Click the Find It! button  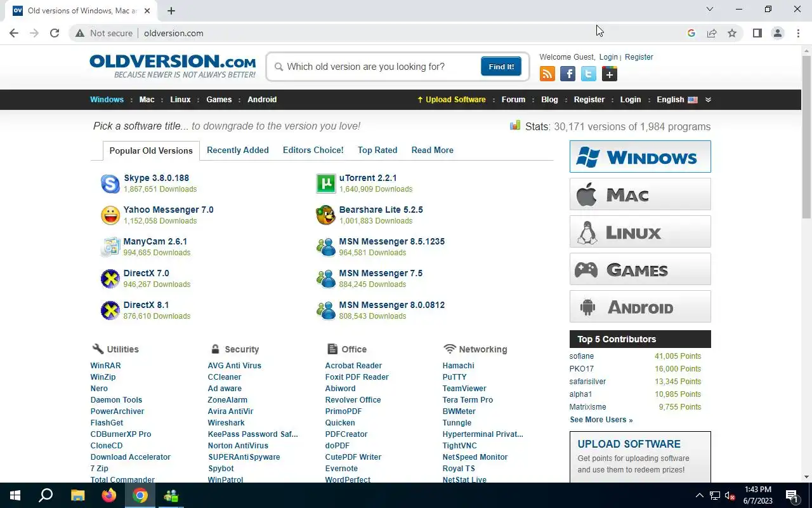pyautogui.click(x=501, y=67)
